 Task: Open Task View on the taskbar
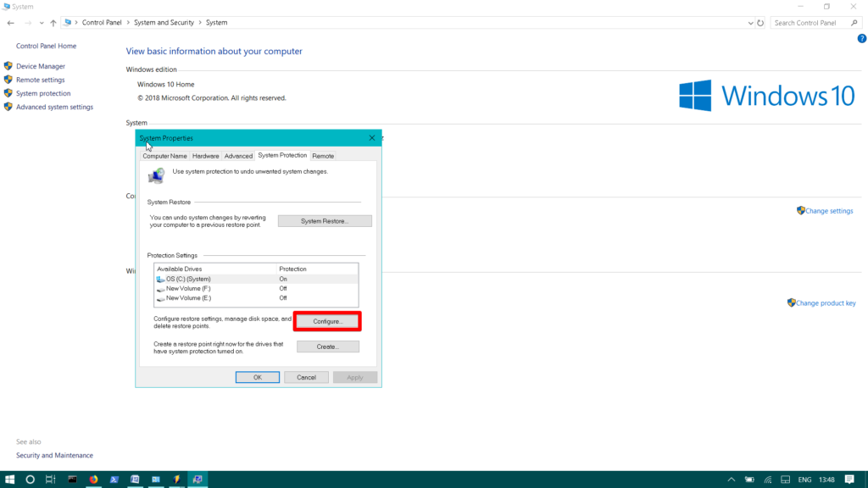pyautogui.click(x=50, y=480)
